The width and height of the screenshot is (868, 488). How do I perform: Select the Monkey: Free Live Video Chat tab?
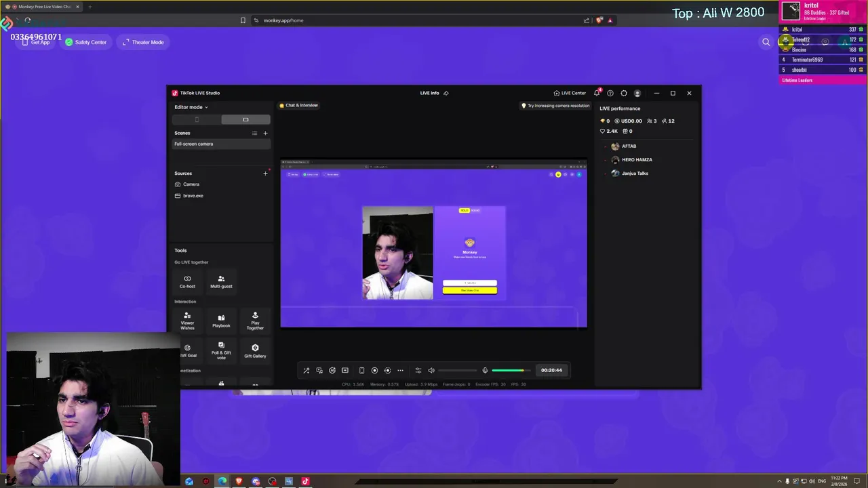(x=42, y=7)
